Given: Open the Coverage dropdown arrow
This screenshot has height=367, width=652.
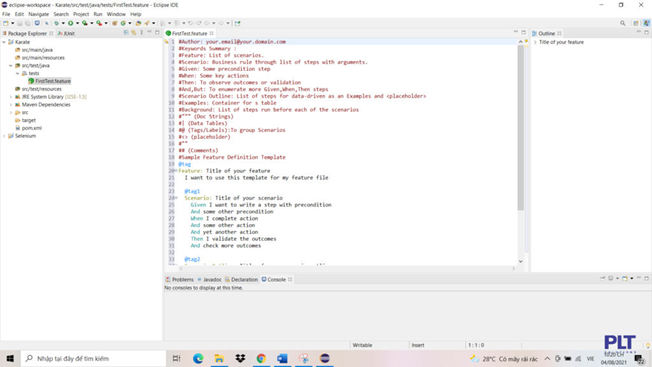Looking at the screenshot, I should tap(91, 23).
